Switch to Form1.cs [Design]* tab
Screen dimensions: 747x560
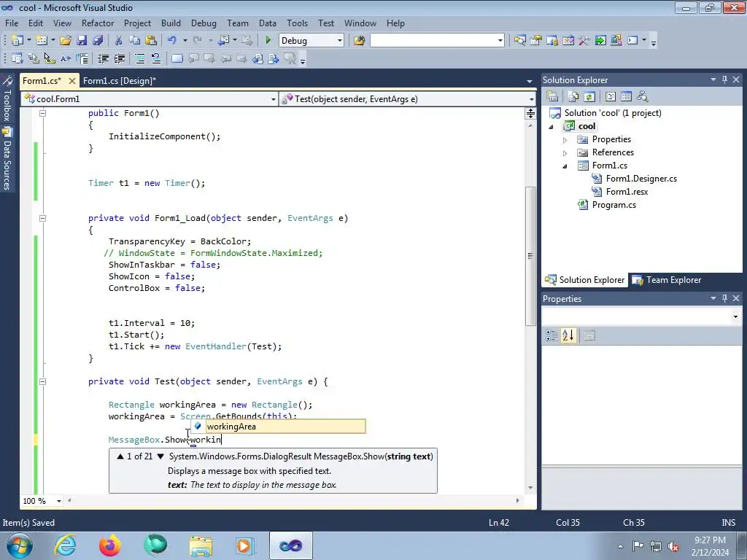point(120,80)
